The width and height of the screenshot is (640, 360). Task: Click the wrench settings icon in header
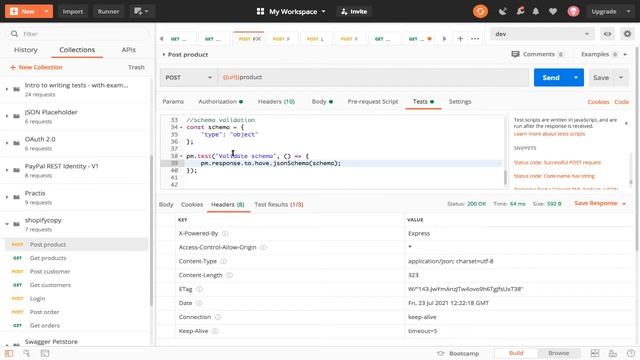(520, 11)
